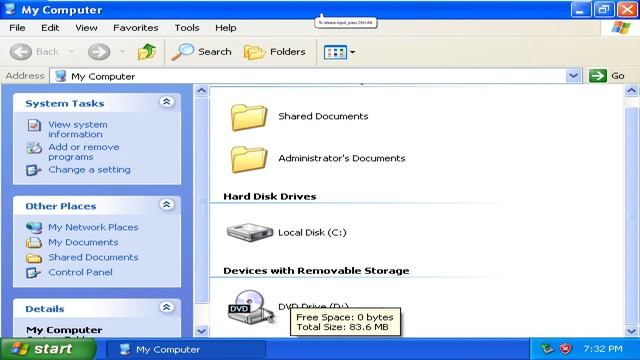
Task: Open Shared Documents link in Other Places
Action: click(93, 258)
